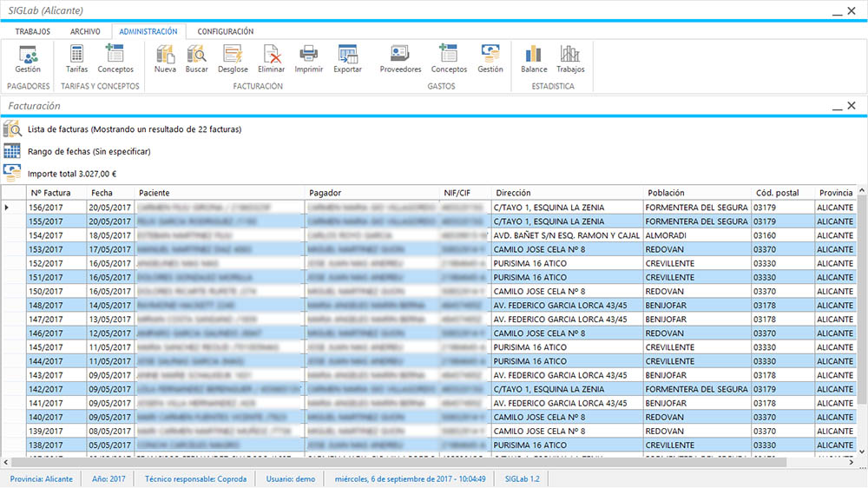Click vertical scrollbar up arrow
868x488 pixels.
click(861, 190)
